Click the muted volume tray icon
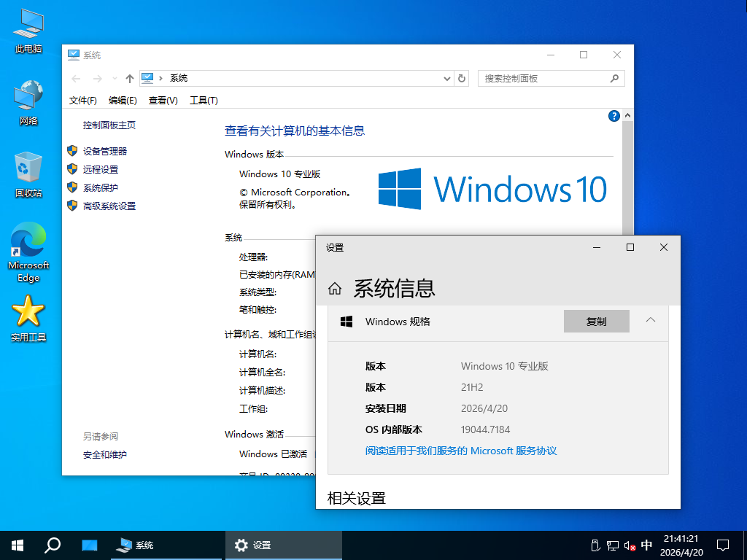 tap(630, 545)
